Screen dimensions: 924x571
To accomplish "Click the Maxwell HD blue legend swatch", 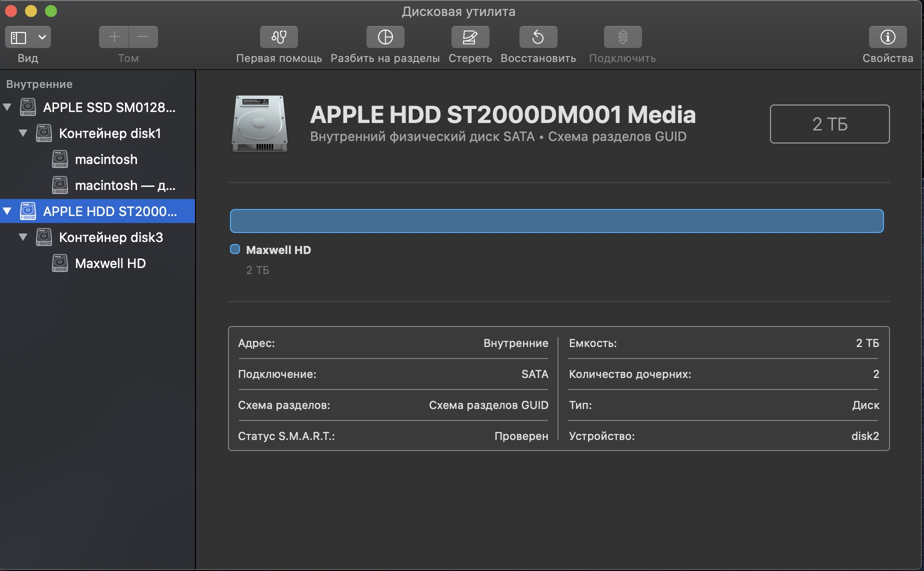I will click(x=235, y=249).
